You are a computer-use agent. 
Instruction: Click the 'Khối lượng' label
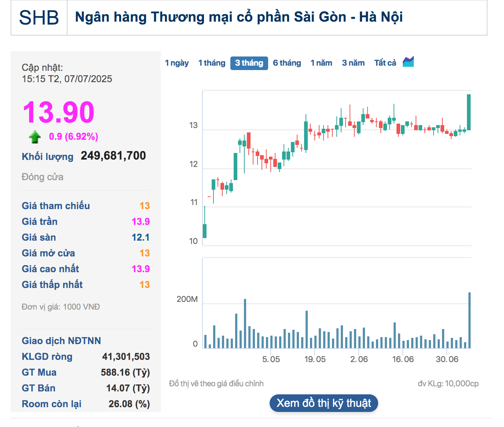[x=48, y=157]
